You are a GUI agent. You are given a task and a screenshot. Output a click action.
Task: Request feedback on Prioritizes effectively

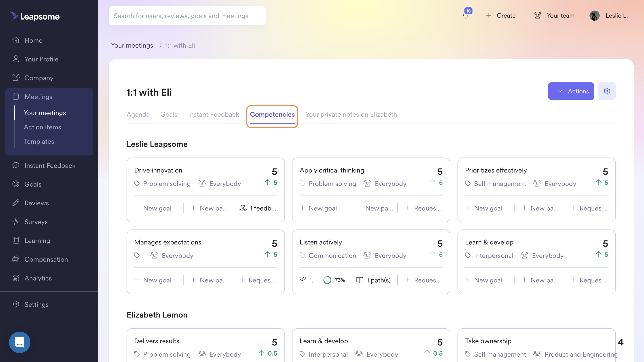tap(589, 208)
